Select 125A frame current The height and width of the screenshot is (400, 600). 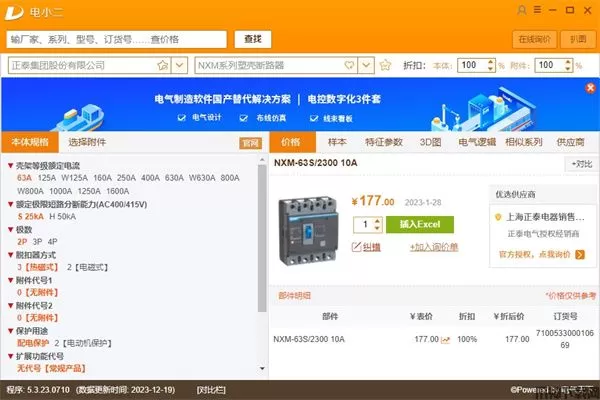47,178
